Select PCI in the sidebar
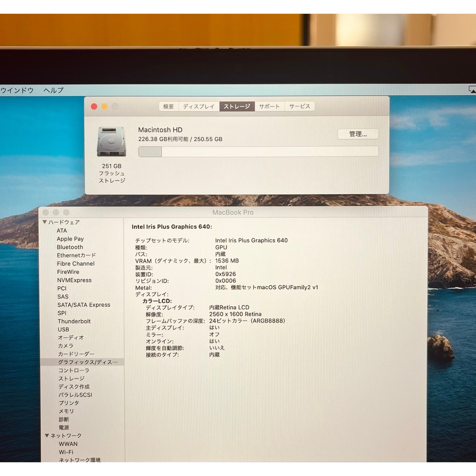This screenshot has width=476, height=476. 62,288
